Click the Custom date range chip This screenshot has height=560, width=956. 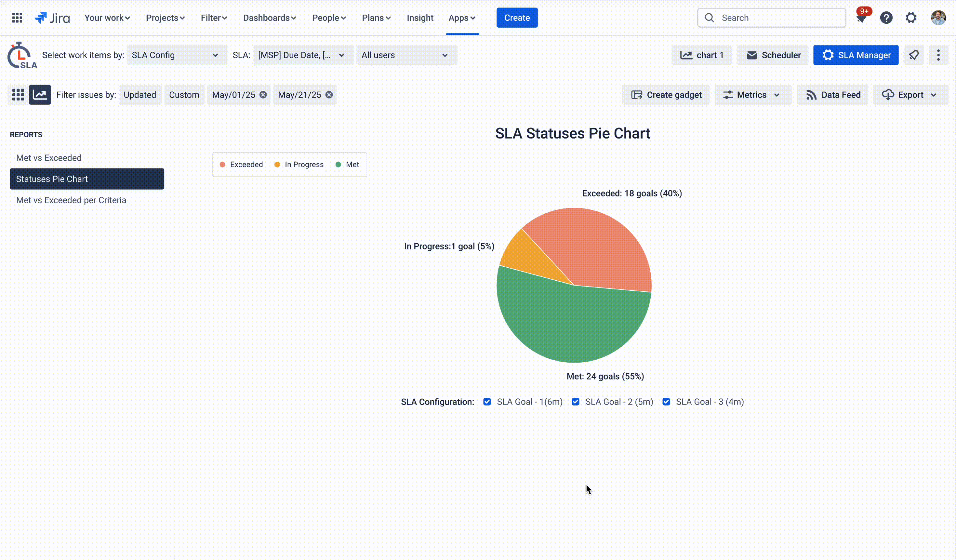184,95
